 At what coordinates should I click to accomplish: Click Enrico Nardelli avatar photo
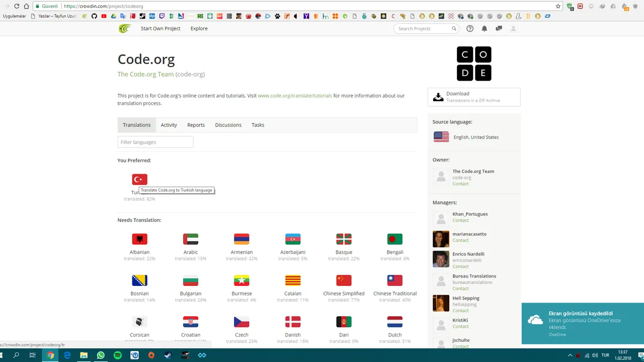(x=441, y=259)
